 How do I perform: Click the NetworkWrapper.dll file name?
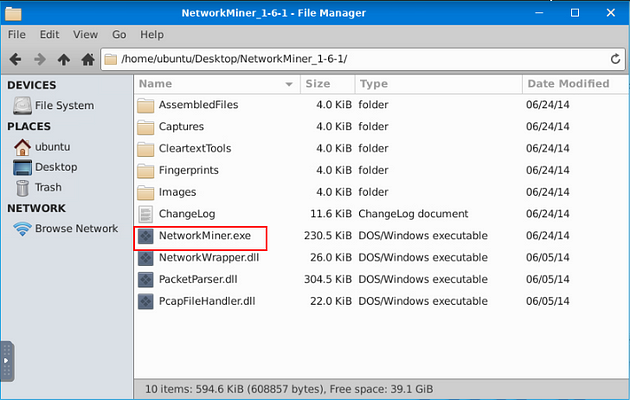click(209, 257)
